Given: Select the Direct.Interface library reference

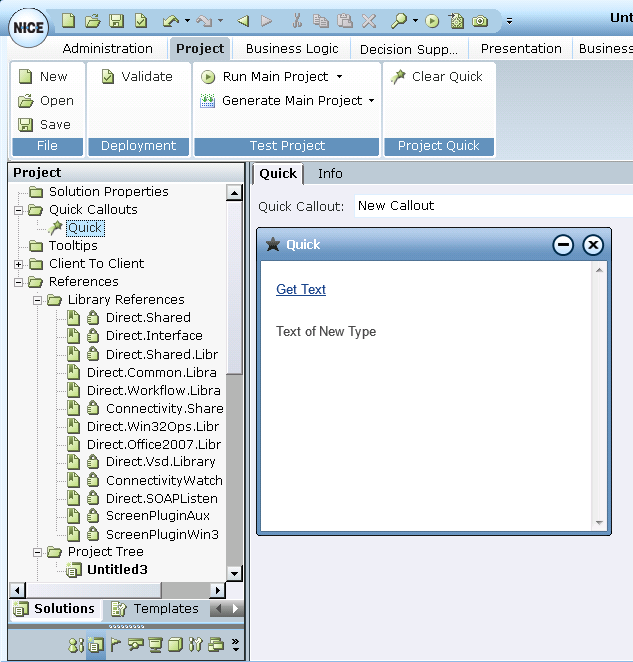Looking at the screenshot, I should (154, 336).
